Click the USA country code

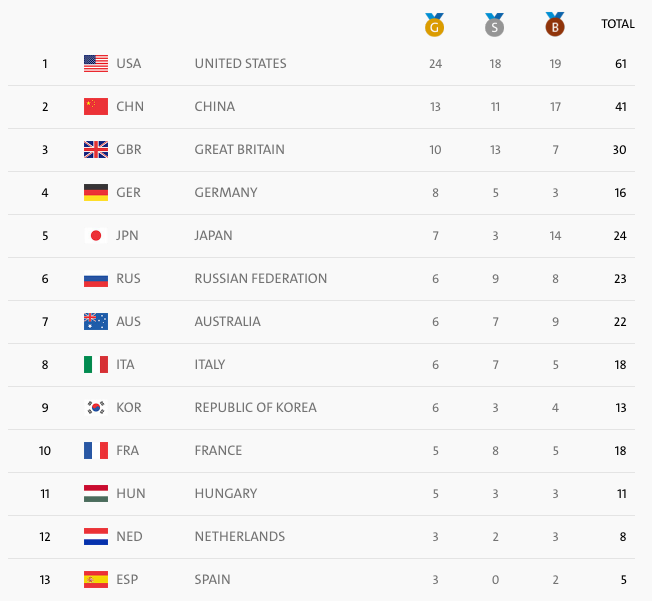(129, 64)
